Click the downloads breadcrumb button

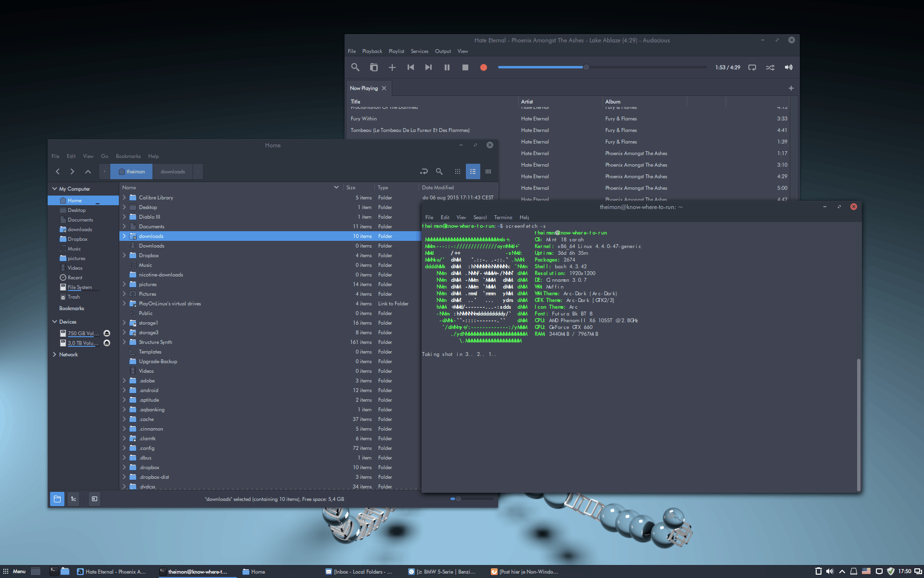click(173, 171)
